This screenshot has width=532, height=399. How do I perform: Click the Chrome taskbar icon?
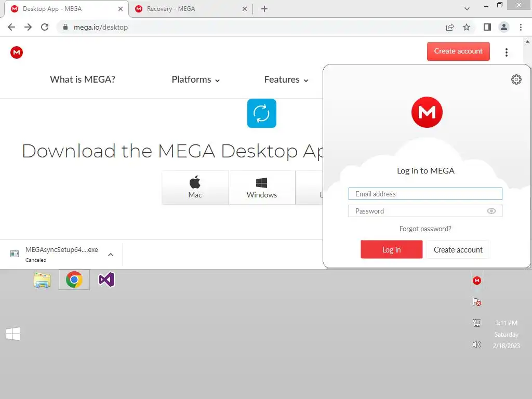[x=74, y=280]
